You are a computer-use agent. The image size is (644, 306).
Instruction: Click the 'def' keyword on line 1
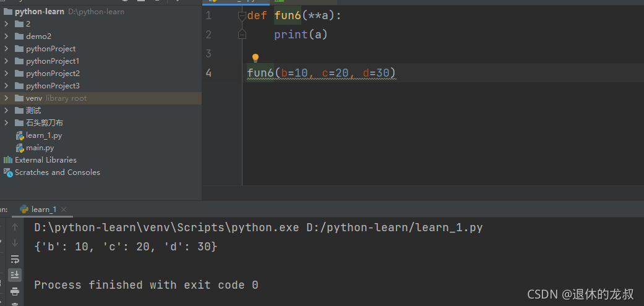click(x=257, y=16)
